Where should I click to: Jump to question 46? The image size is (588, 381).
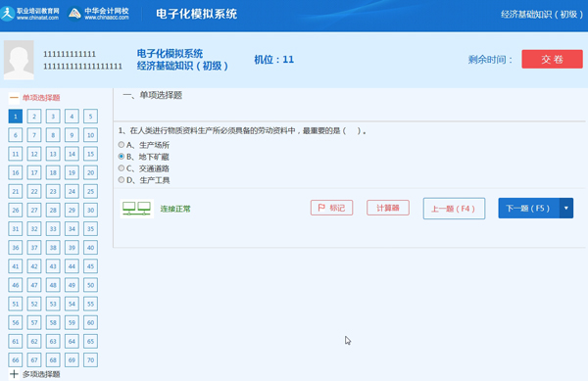(16, 285)
